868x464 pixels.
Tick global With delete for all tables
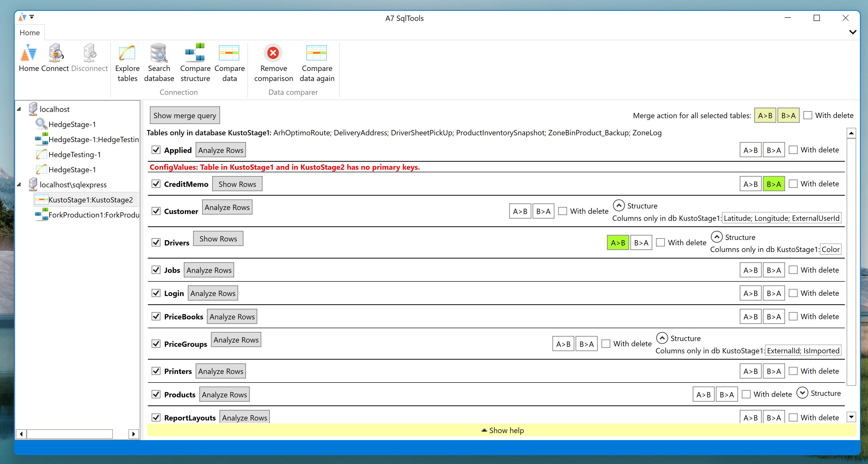click(x=808, y=115)
